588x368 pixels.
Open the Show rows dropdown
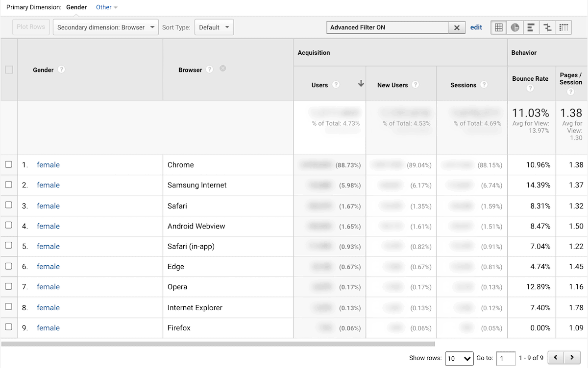[459, 359]
